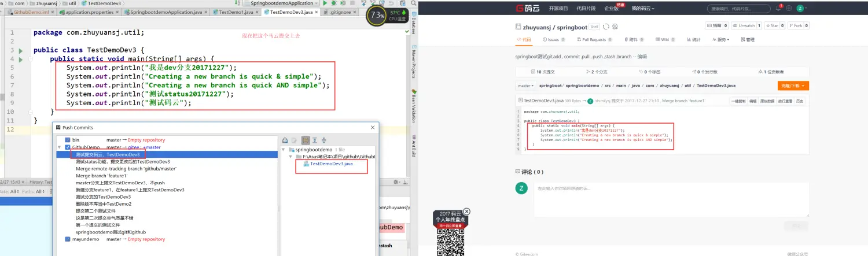Click Expand All icon in Push Commits file pane

pyautogui.click(x=315, y=140)
